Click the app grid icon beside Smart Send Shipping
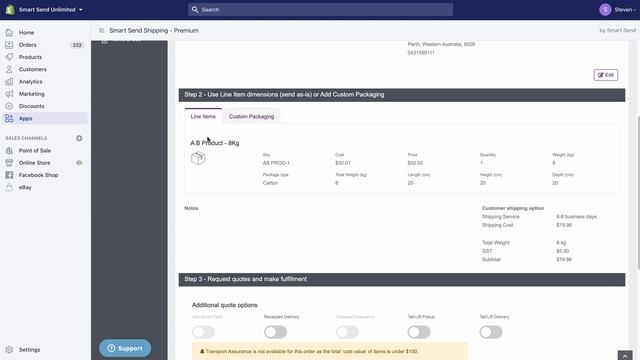Image resolution: width=640 pixels, height=360 pixels. (102, 31)
